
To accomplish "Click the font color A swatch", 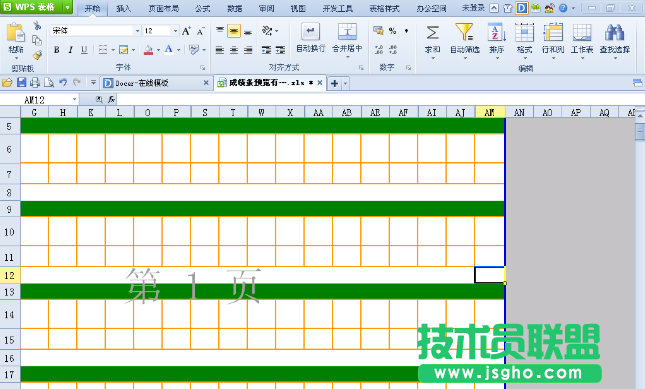I will 169,50.
